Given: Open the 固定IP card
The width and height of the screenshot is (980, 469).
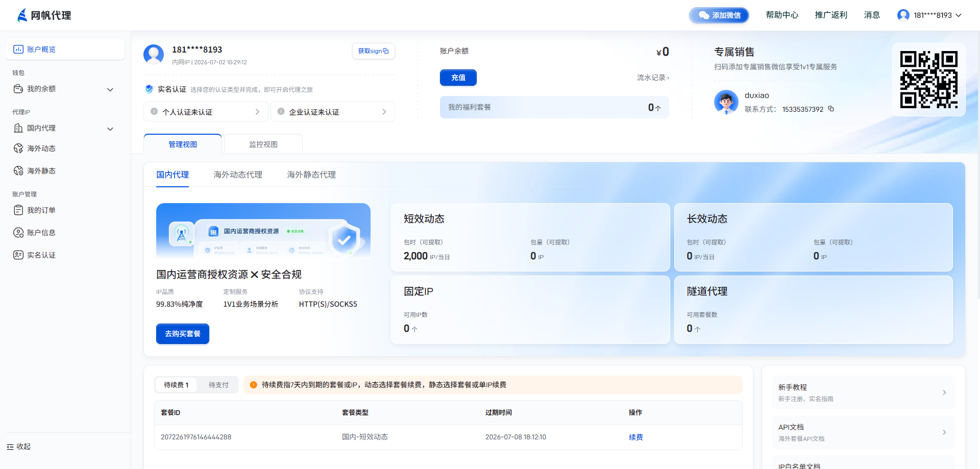Looking at the screenshot, I should click(530, 310).
